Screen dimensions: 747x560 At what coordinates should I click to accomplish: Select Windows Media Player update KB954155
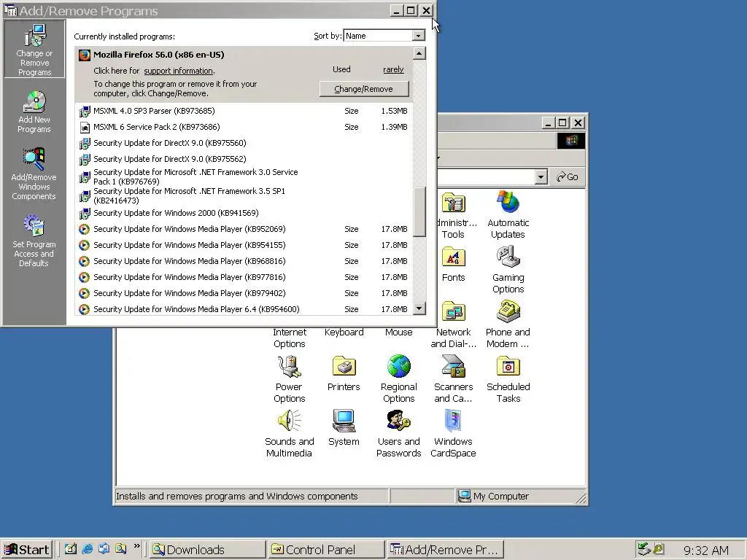[244, 245]
